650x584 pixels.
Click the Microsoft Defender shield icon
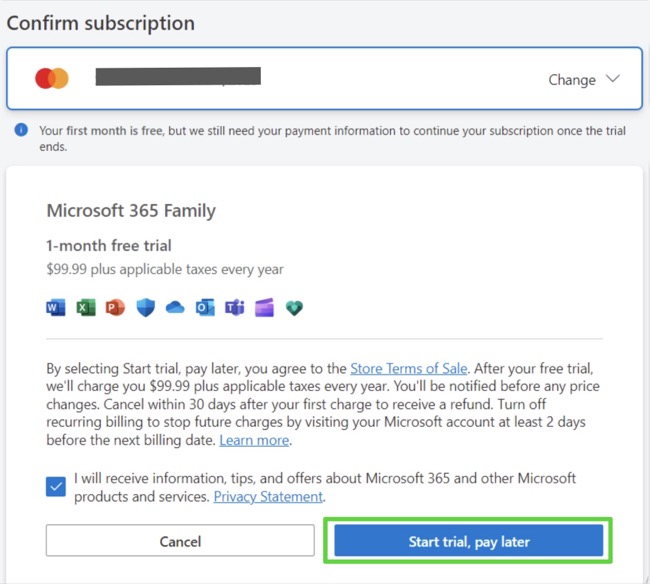(x=146, y=308)
